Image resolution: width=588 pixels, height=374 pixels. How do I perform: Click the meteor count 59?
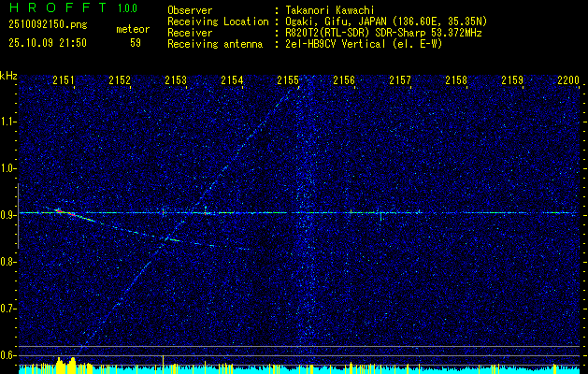136,43
